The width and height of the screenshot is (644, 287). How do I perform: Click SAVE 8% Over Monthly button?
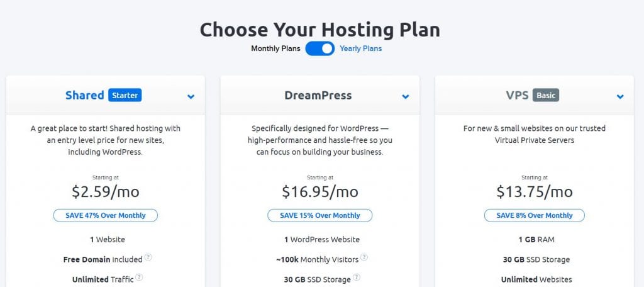pos(535,215)
